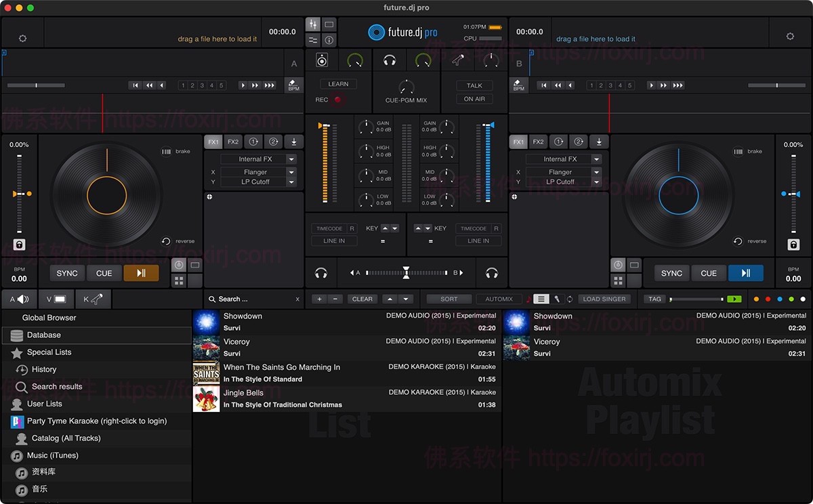Enable SYNC on deck B
Viewport: 813px width, 504px height.
tap(671, 273)
